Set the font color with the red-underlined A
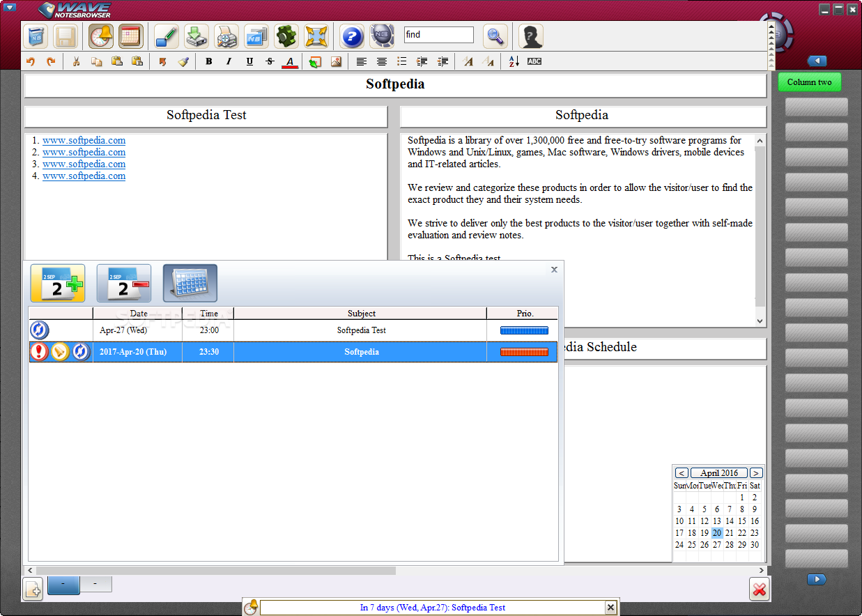Viewport: 862px width, 616px height. 291,61
